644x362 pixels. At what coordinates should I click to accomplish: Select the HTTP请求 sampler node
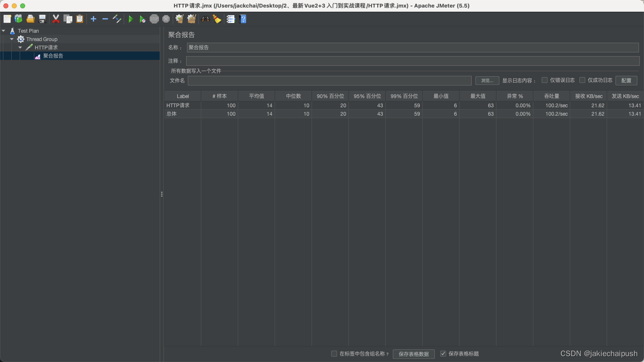[46, 47]
